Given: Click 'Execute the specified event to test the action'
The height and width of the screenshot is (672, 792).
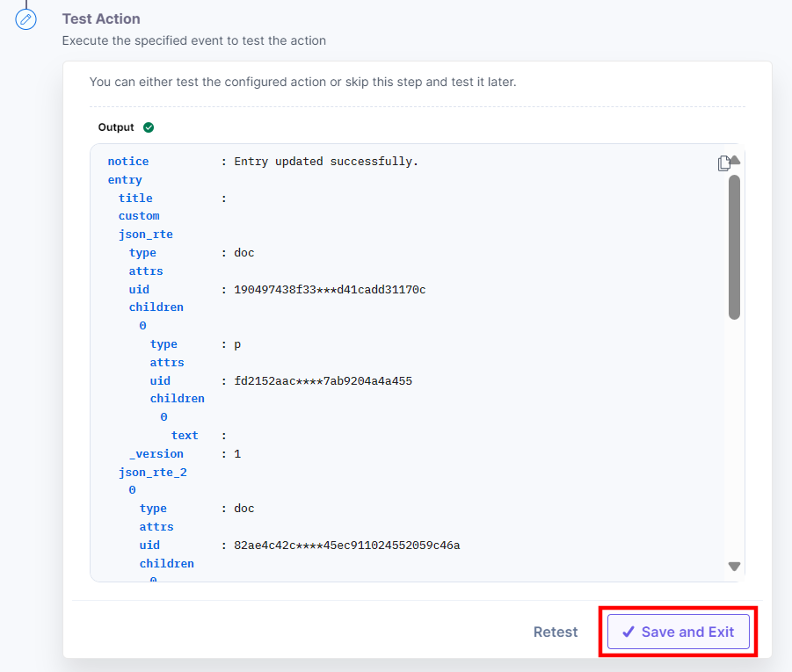Looking at the screenshot, I should pyautogui.click(x=194, y=40).
